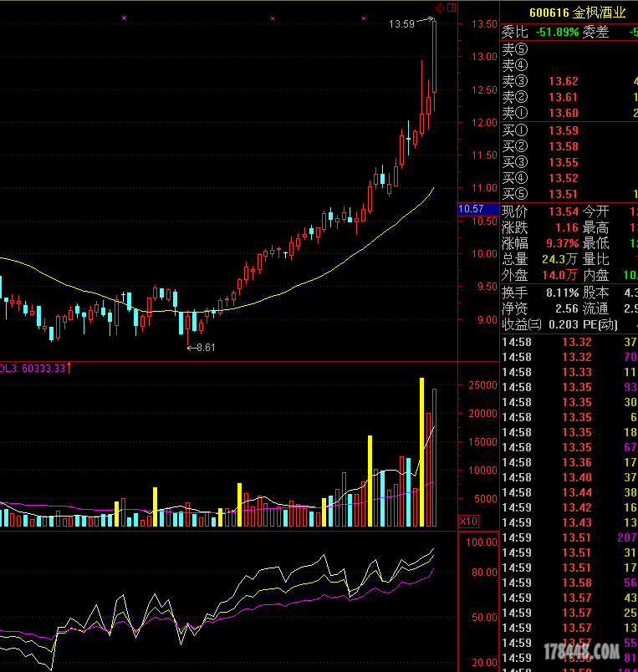Viewport: 638px width, 672px height.
Task: Select the 卖① ask price 13.60
Action: [563, 114]
